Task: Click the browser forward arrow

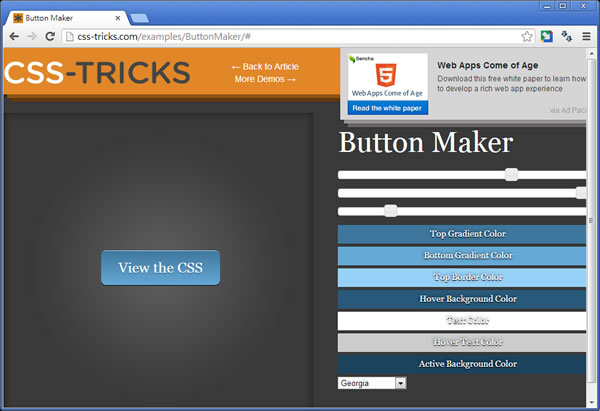Action: [x=32, y=36]
